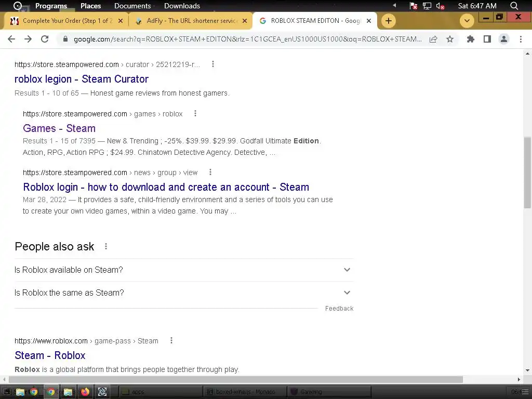Select the ROBLOX STEAM EDITON Google tab
The width and height of the screenshot is (532, 399).
[315, 21]
